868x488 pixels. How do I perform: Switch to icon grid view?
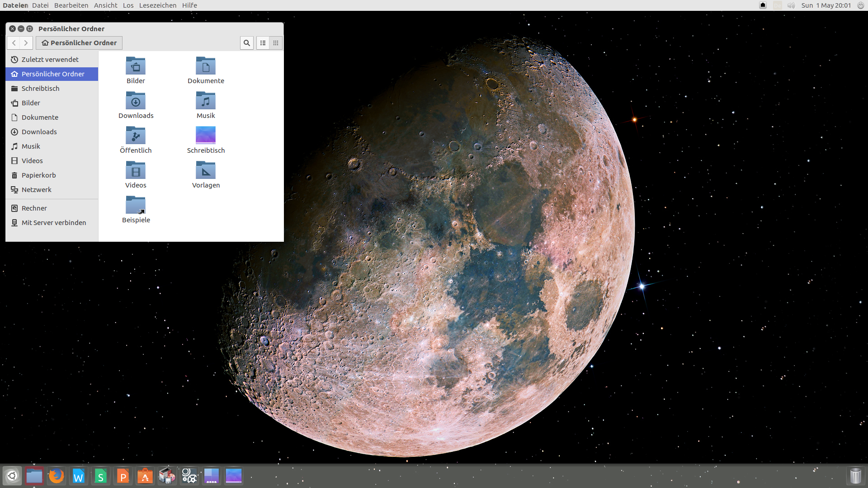click(276, 43)
